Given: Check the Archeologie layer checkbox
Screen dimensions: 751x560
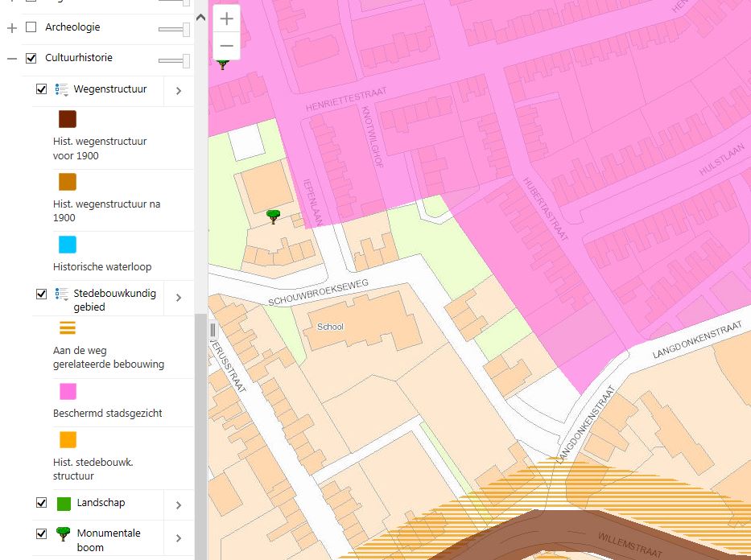Looking at the screenshot, I should pos(31,27).
